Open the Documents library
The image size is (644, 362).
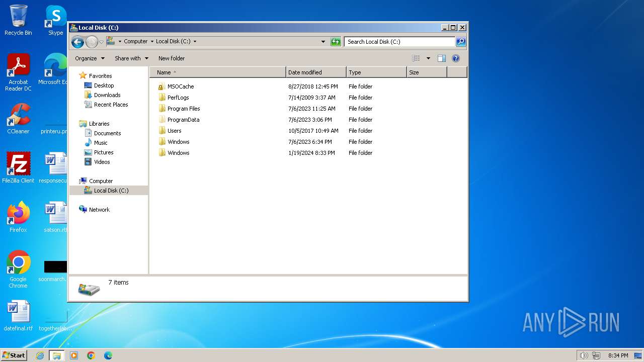107,133
